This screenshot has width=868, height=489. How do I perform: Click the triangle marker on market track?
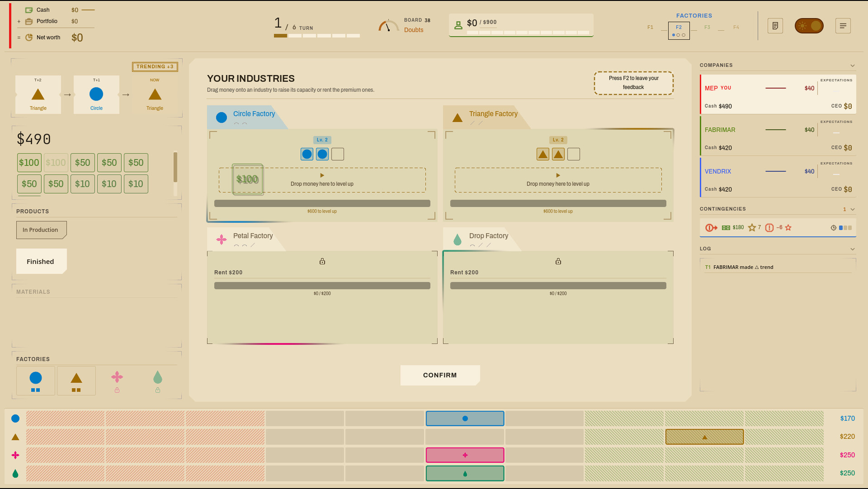pos(705,437)
